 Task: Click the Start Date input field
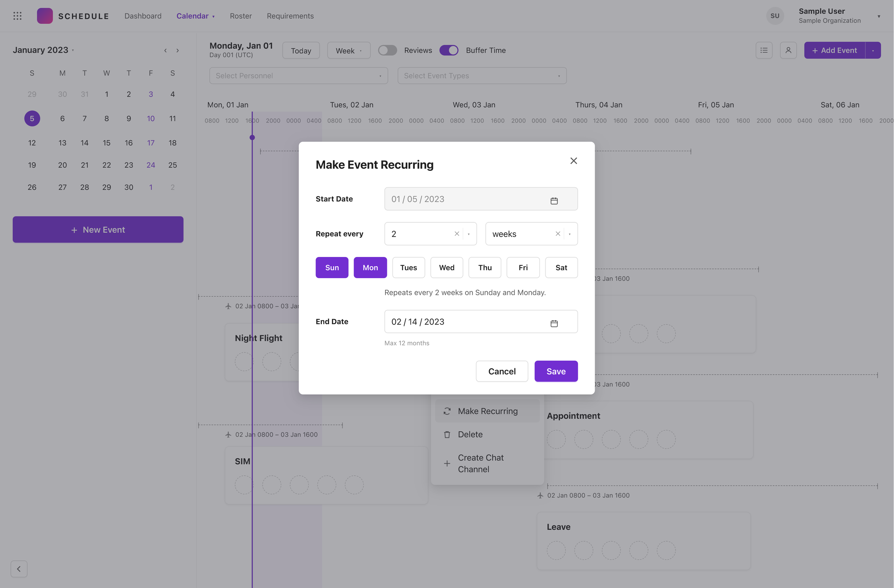(x=481, y=199)
